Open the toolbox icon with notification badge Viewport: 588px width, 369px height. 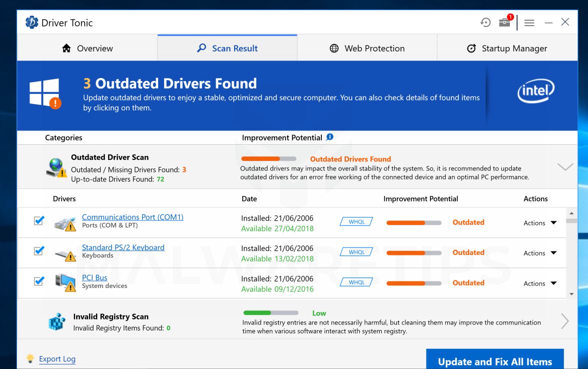click(x=504, y=22)
